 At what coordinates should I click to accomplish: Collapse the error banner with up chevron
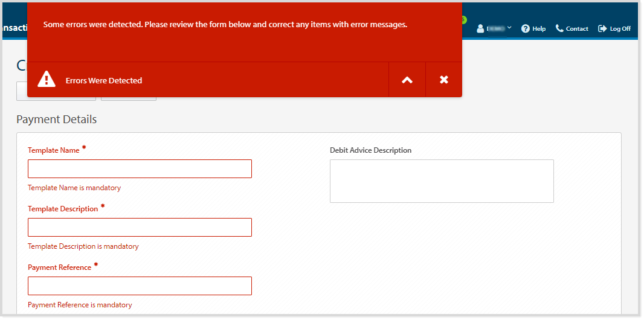click(407, 80)
